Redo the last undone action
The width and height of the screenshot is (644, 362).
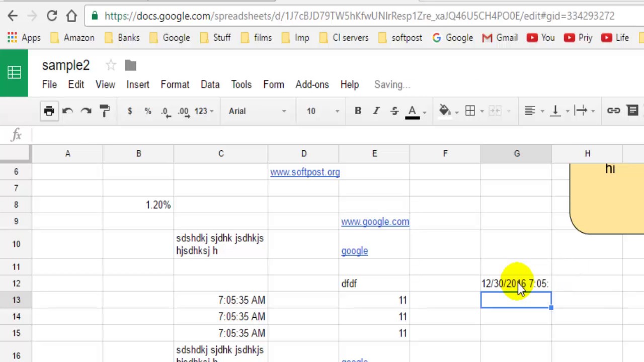click(86, 111)
